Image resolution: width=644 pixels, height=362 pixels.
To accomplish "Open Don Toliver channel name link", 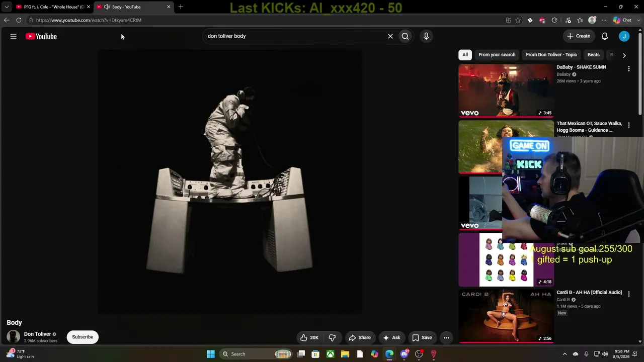I will 38,334.
